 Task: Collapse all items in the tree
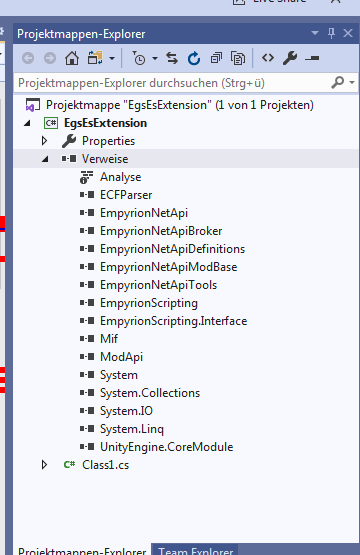coord(216,58)
